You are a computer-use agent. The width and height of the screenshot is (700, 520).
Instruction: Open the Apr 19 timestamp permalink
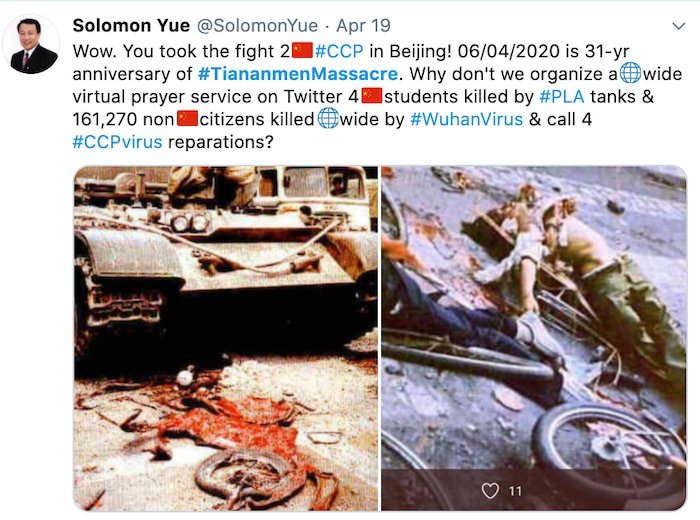pos(363,26)
